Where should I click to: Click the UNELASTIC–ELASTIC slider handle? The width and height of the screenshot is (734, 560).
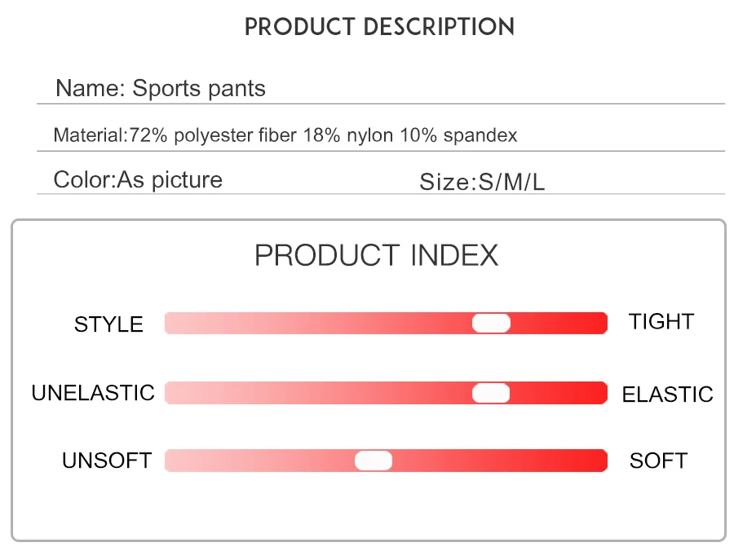pyautogui.click(x=491, y=393)
